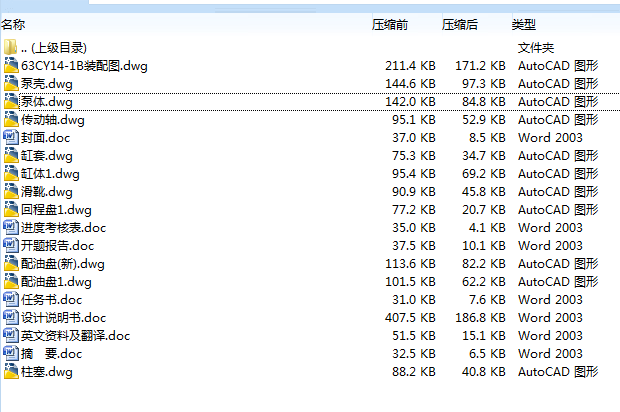The height and width of the screenshot is (412, 620).
Task: Select the 进度考核表.doc file entry
Action: [x=63, y=228]
